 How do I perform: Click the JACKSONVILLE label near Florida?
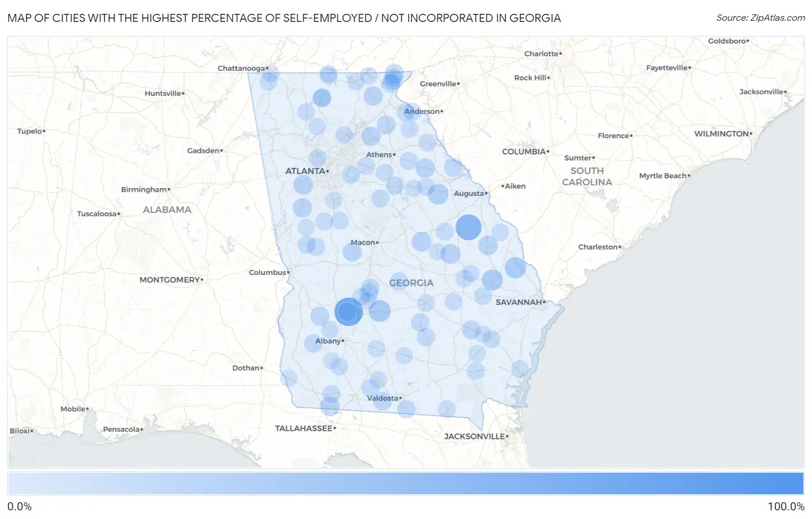tap(475, 436)
